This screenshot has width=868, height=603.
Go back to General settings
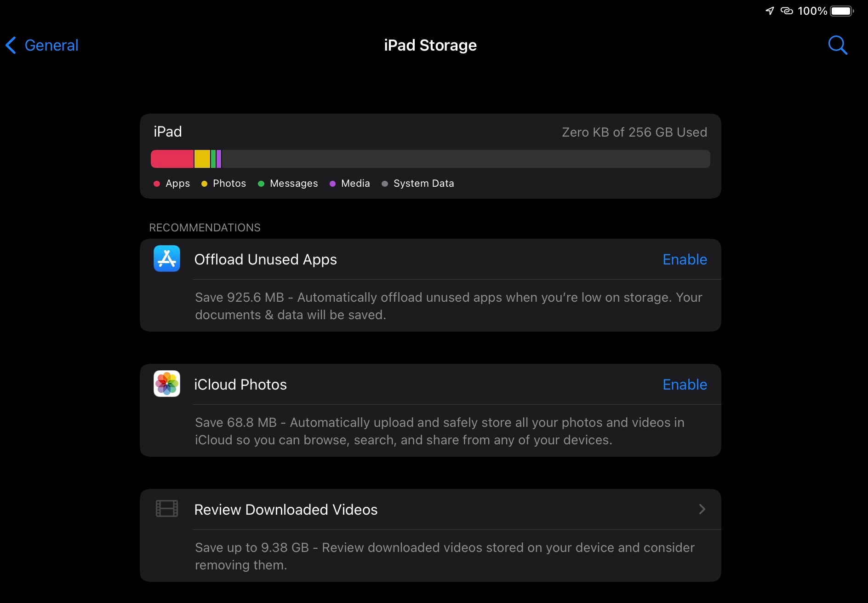coord(51,45)
